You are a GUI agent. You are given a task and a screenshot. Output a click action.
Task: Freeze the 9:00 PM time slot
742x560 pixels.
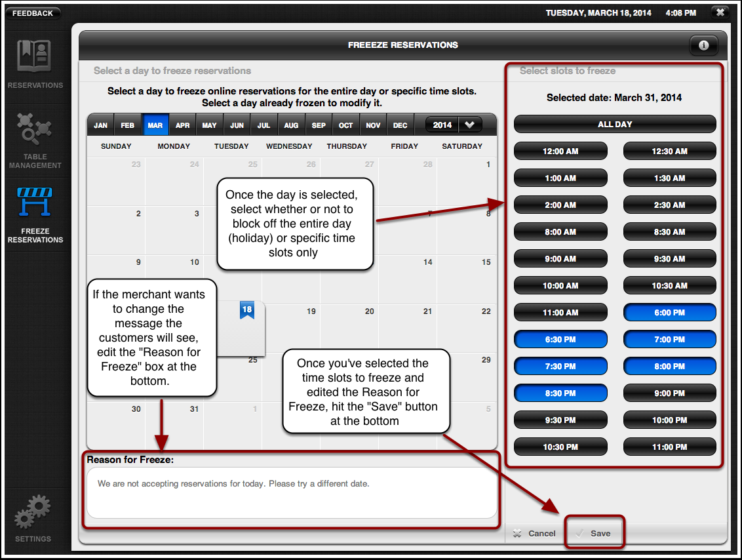[x=669, y=393]
